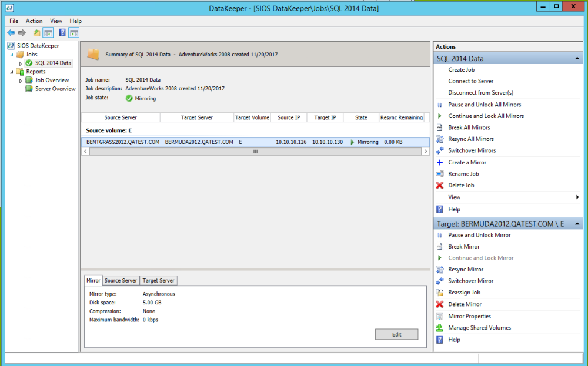Screen dimensions: 588x366
Task: Click the Source IP column header
Action: coord(289,117)
